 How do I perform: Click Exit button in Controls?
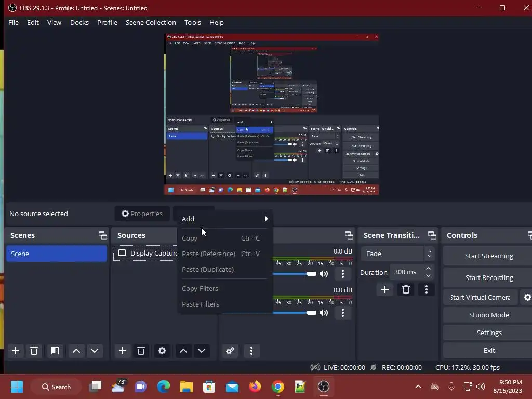coord(488,350)
